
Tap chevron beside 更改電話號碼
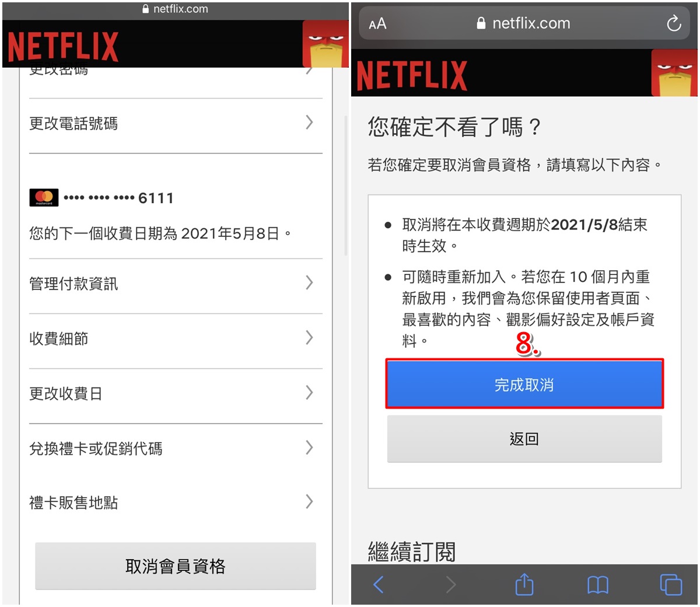pyautogui.click(x=309, y=123)
